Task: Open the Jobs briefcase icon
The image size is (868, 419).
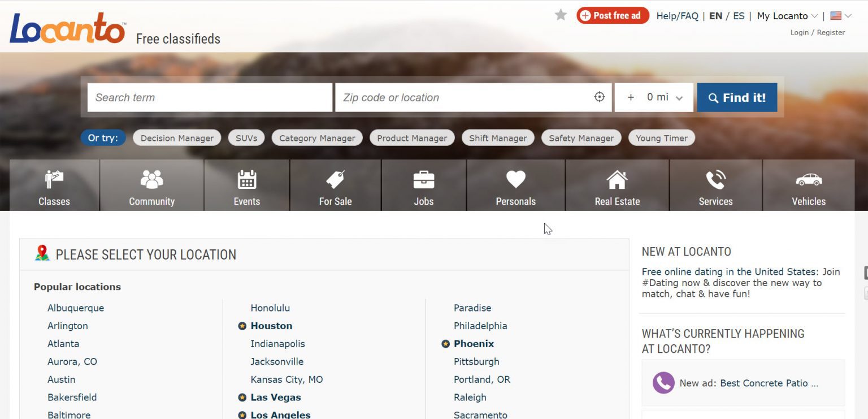Action: (424, 179)
